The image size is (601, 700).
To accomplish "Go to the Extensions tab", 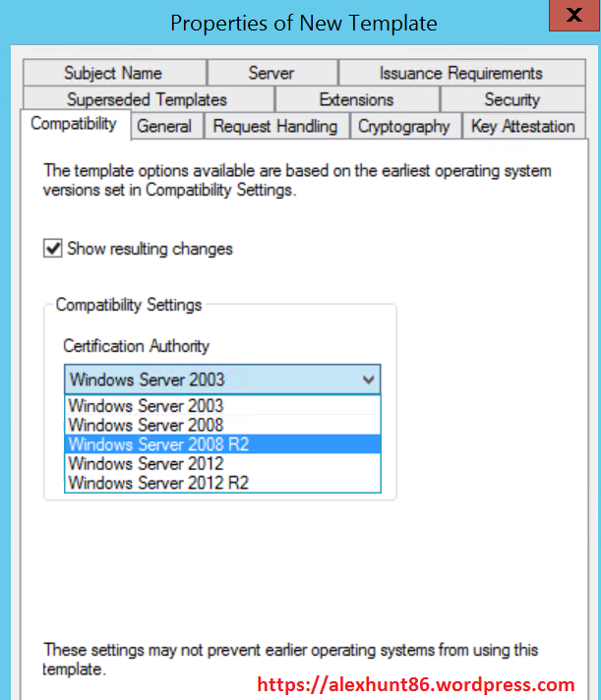I will [x=356, y=99].
